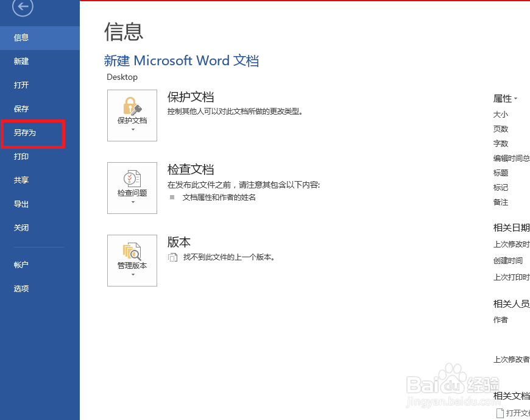Click the Desktop path text
The height and width of the screenshot is (420, 530).
point(122,77)
